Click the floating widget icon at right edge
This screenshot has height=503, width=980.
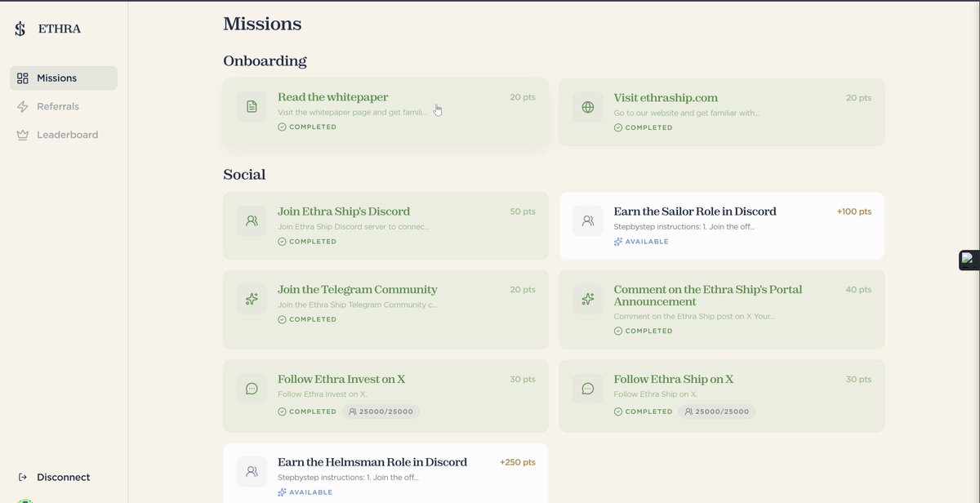coord(969,260)
